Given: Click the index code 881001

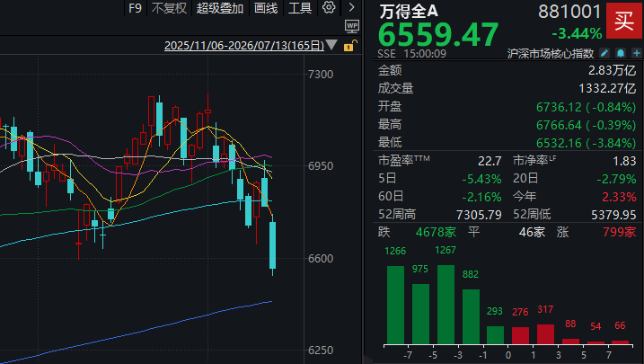Looking at the screenshot, I should (x=569, y=12).
